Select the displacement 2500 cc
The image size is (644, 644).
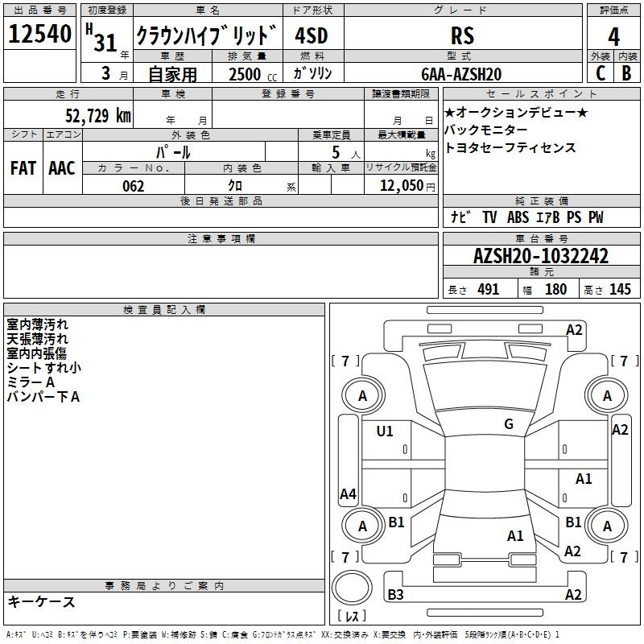253,74
